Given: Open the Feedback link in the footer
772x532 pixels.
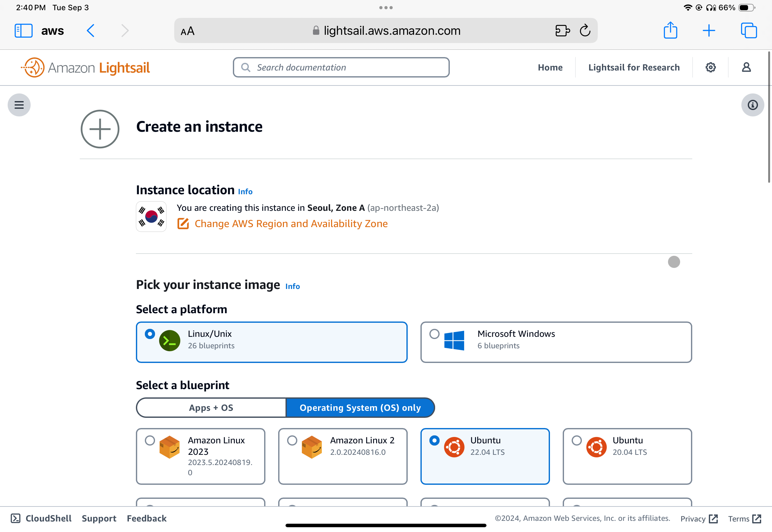Looking at the screenshot, I should click(147, 518).
